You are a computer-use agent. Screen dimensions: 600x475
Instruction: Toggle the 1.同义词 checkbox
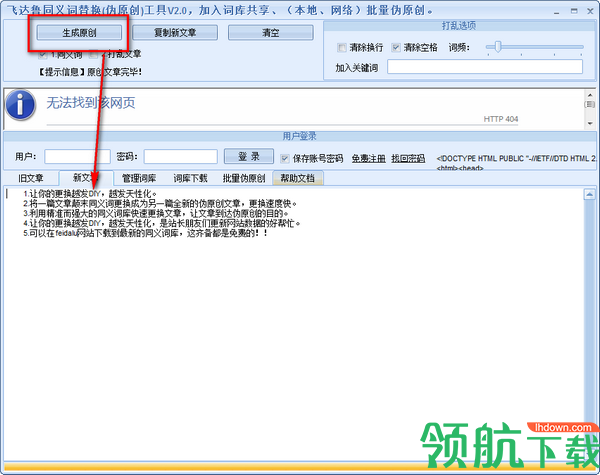(x=42, y=55)
